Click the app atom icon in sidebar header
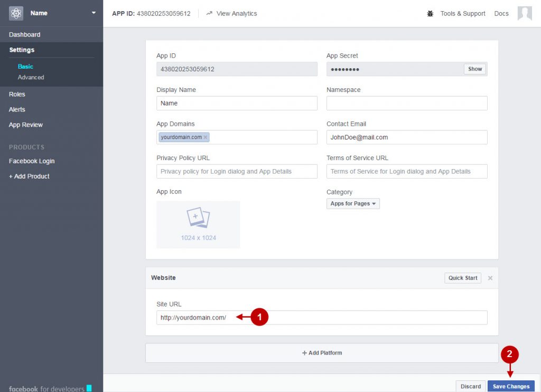Image resolution: width=541 pixels, height=392 pixels. 16,13
